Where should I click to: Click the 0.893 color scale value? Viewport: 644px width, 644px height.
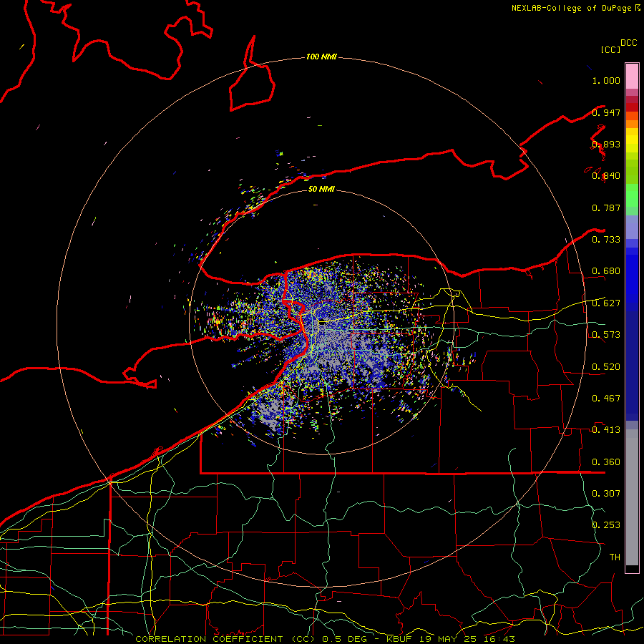(606, 144)
